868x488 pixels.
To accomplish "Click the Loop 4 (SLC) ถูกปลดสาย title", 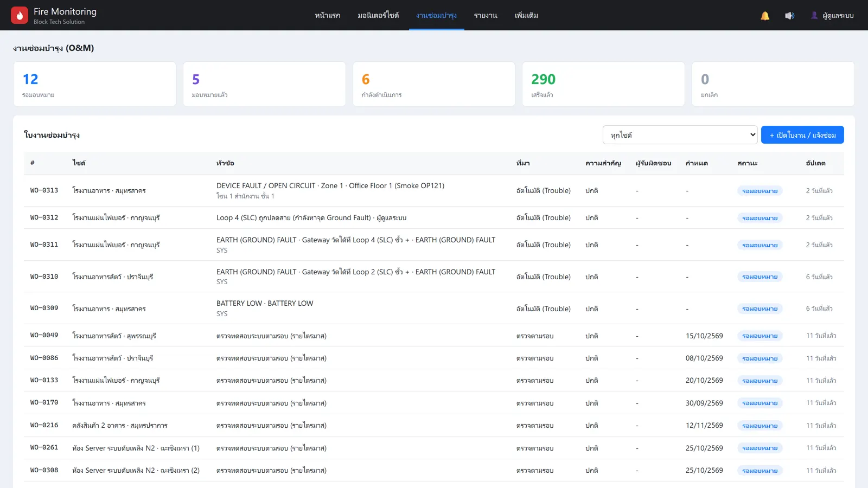I will tap(311, 217).
